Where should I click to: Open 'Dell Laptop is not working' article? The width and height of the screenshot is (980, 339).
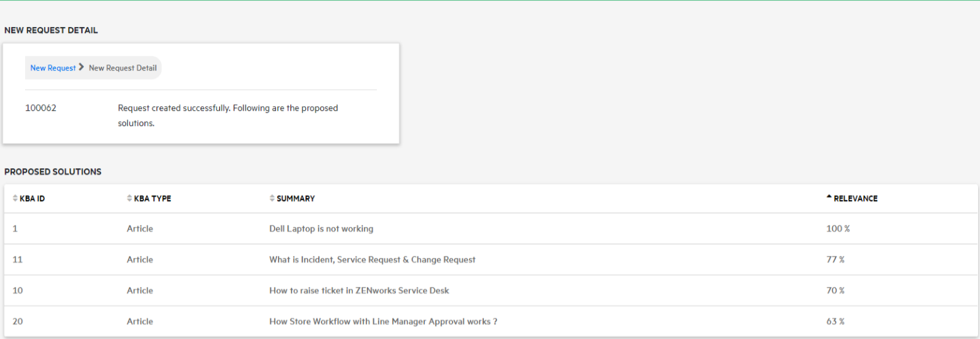pos(321,229)
